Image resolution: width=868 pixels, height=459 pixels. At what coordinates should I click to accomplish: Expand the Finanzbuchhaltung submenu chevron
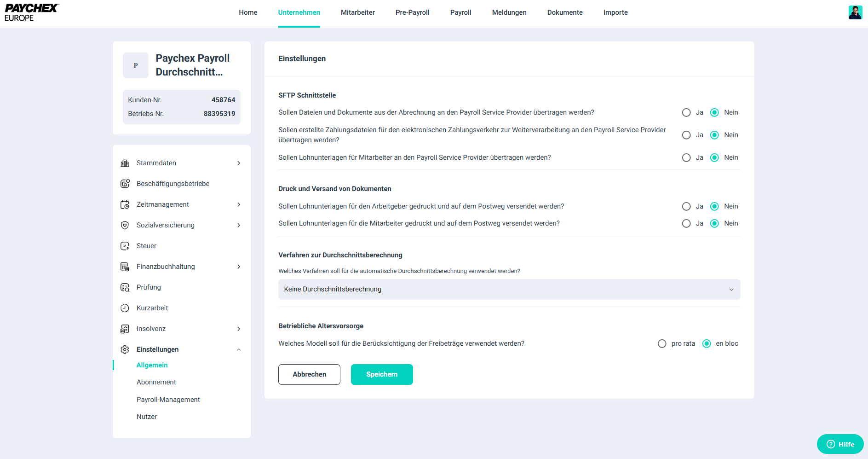(x=239, y=267)
